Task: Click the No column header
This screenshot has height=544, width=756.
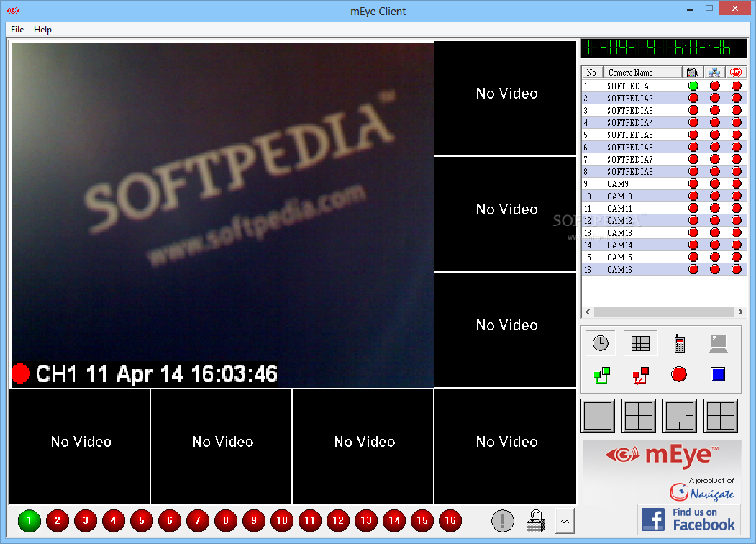Action: pos(592,73)
